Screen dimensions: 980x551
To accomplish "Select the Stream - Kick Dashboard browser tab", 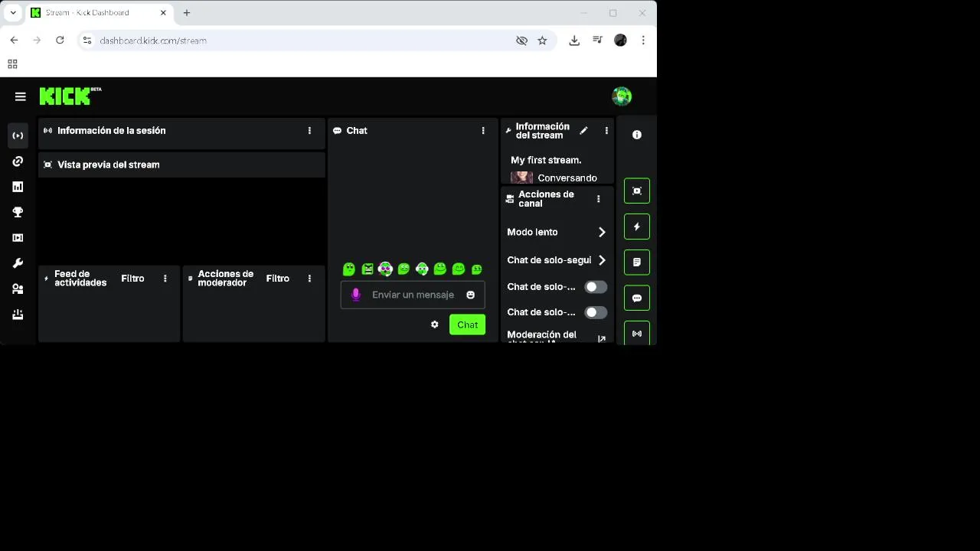I will [x=99, y=13].
